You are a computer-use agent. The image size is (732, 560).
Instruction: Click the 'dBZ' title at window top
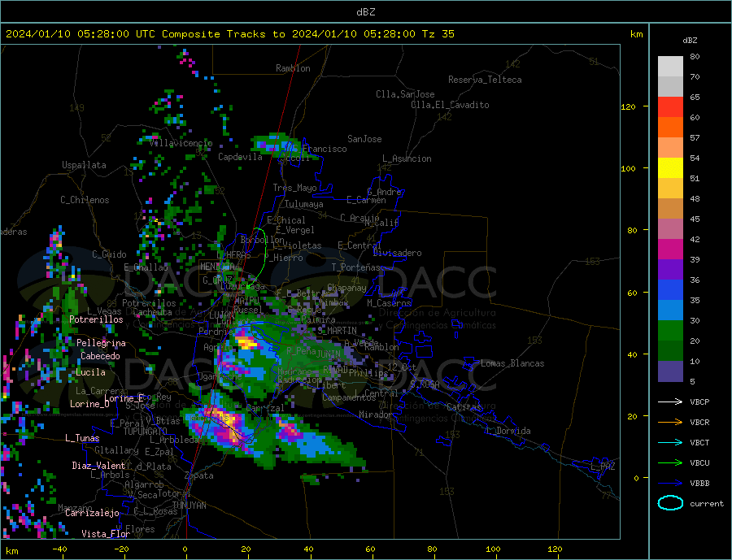pyautogui.click(x=365, y=12)
